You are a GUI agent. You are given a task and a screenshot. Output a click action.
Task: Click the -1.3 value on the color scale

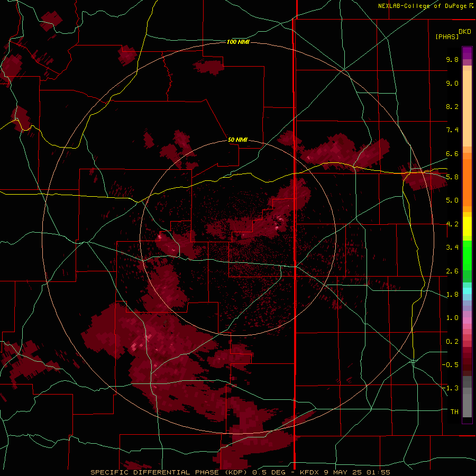click(x=450, y=388)
